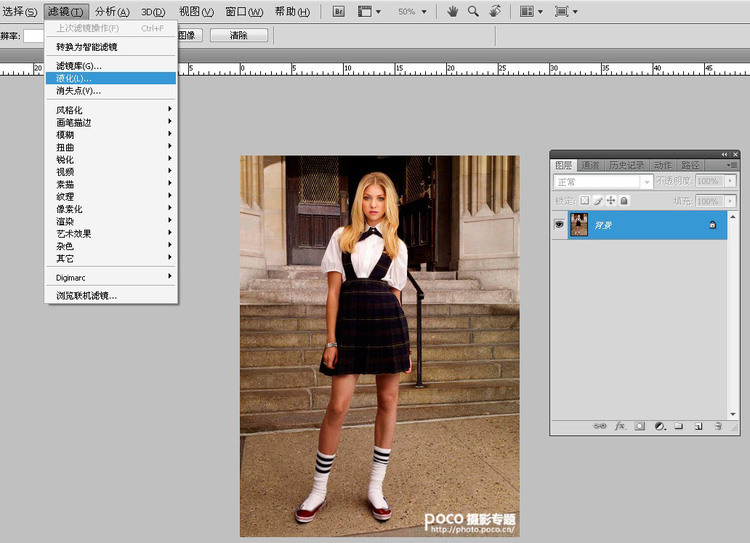Toggle lock transparent pixels button
The image size is (750, 543).
click(x=585, y=201)
